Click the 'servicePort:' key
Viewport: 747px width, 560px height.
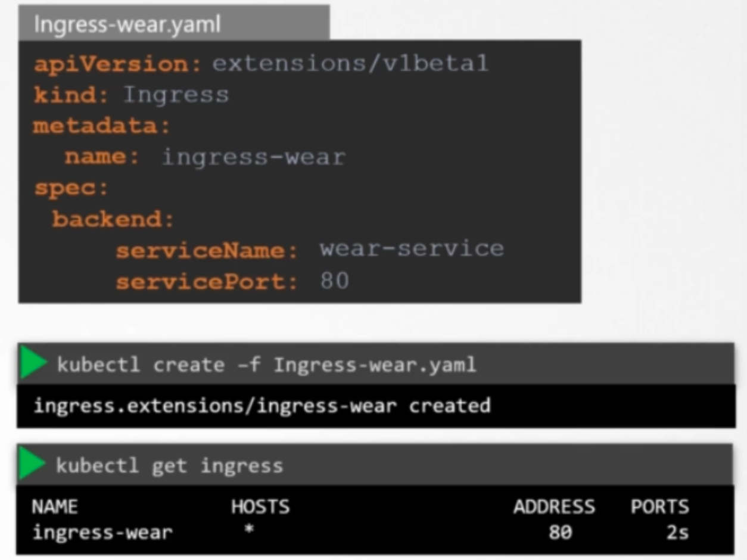click(207, 282)
